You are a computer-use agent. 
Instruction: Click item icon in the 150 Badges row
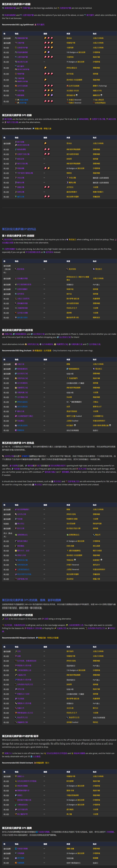pos(16,670)
